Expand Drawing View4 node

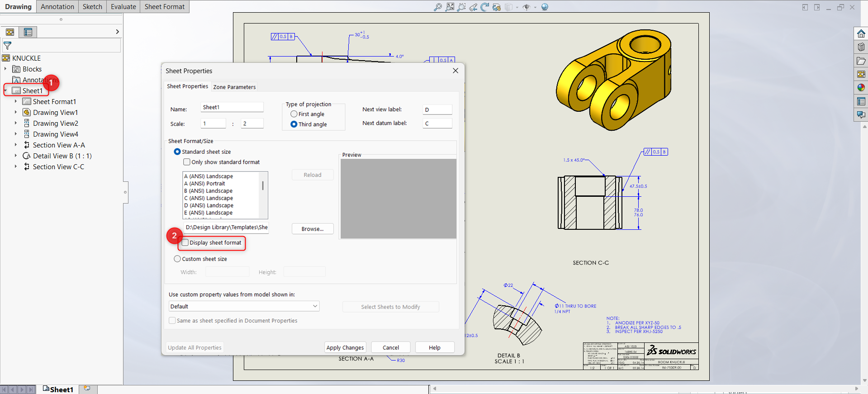(x=16, y=134)
